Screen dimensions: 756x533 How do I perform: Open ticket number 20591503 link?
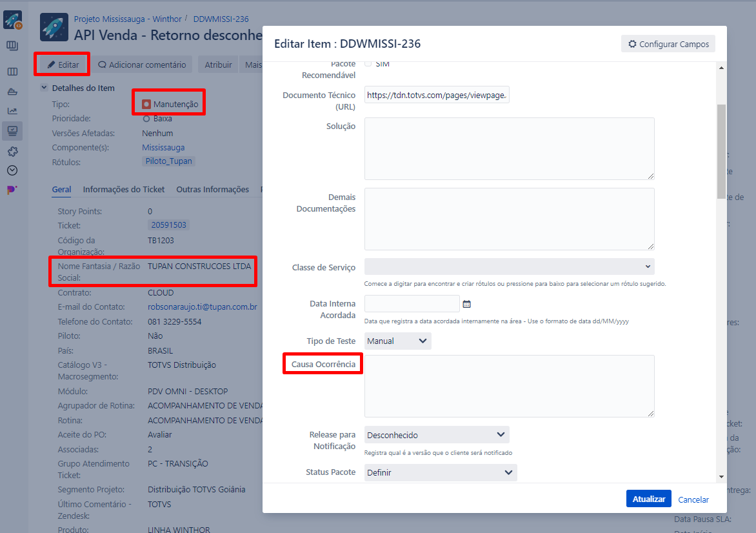pyautogui.click(x=169, y=225)
